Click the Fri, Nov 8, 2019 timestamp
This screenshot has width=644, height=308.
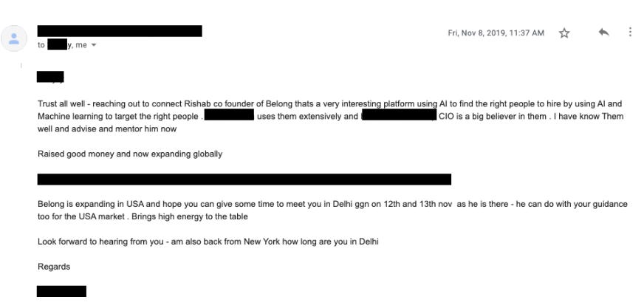coord(496,32)
